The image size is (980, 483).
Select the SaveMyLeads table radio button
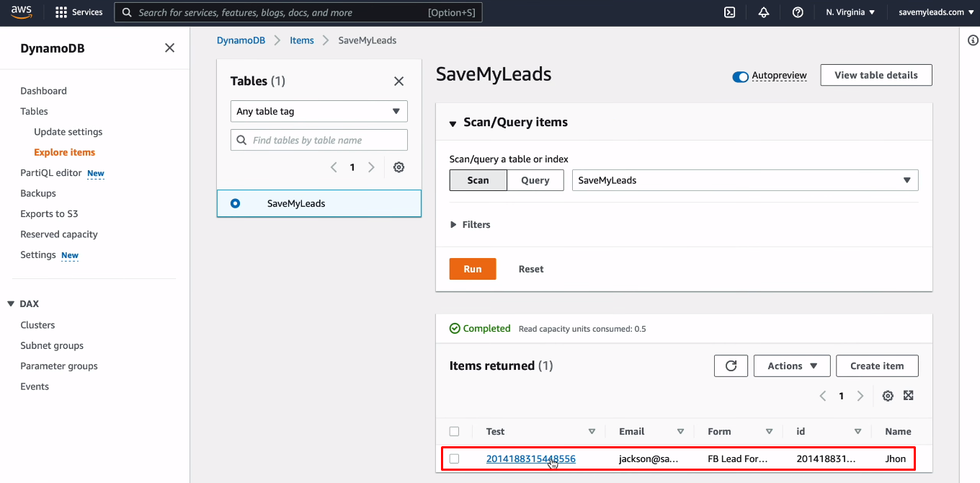click(235, 203)
